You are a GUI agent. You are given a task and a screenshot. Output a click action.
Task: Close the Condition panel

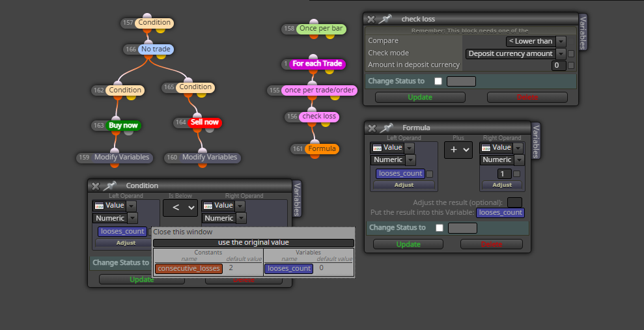pyautogui.click(x=95, y=186)
